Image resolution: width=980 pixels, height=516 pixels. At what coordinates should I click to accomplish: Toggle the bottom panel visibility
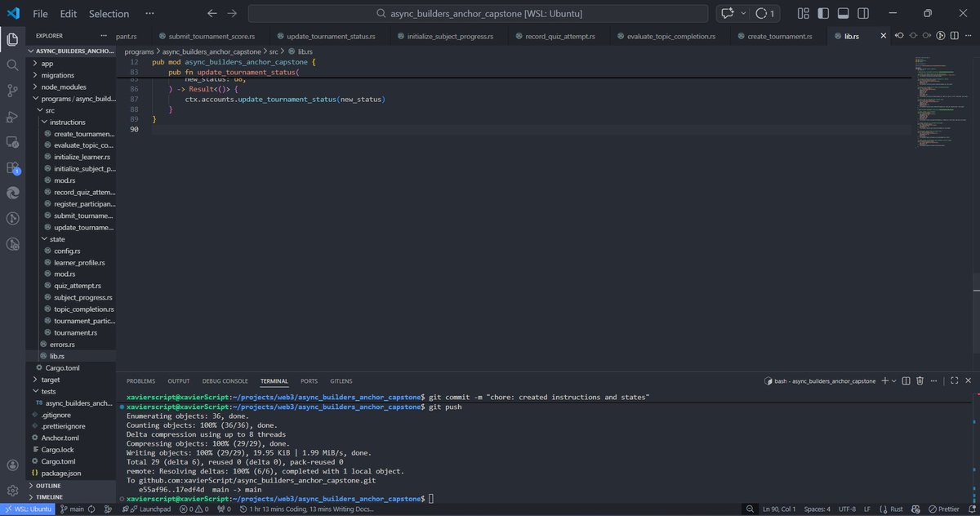coord(844,14)
